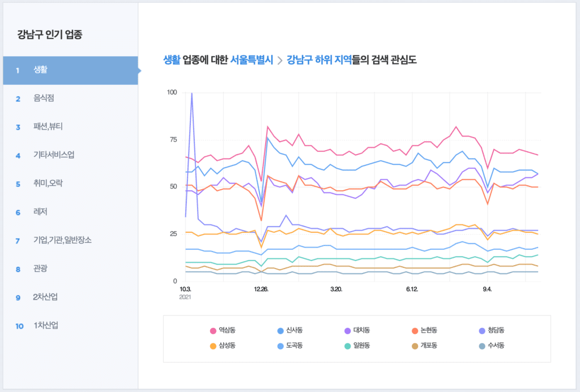Choose the 패션,뷰티 category
Image resolution: width=580 pixels, height=392 pixels.
point(70,127)
